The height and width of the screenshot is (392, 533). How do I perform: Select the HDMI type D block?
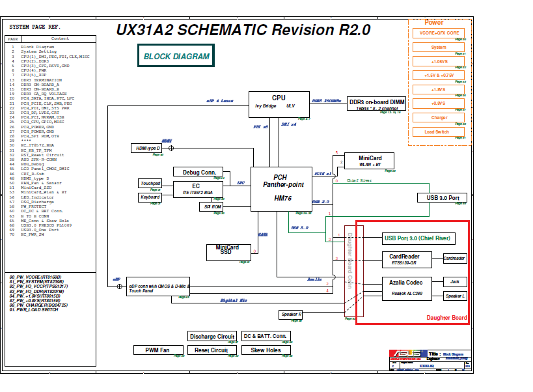(147, 148)
